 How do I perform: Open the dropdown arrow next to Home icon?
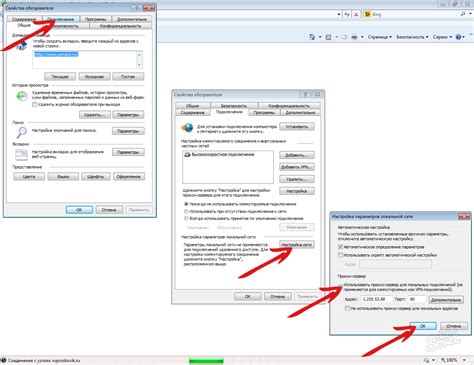click(x=320, y=37)
